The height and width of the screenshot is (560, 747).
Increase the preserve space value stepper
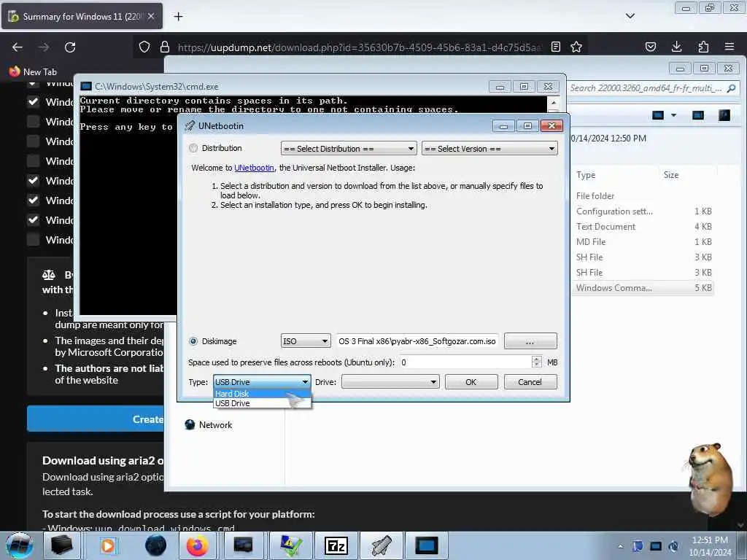tap(537, 359)
